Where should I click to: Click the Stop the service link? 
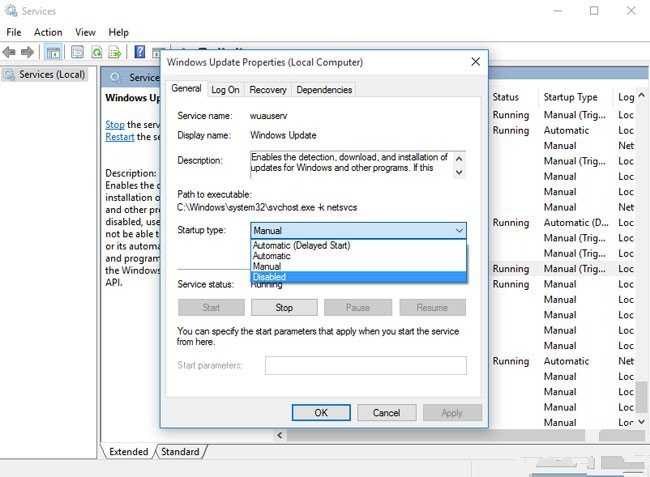pos(115,125)
